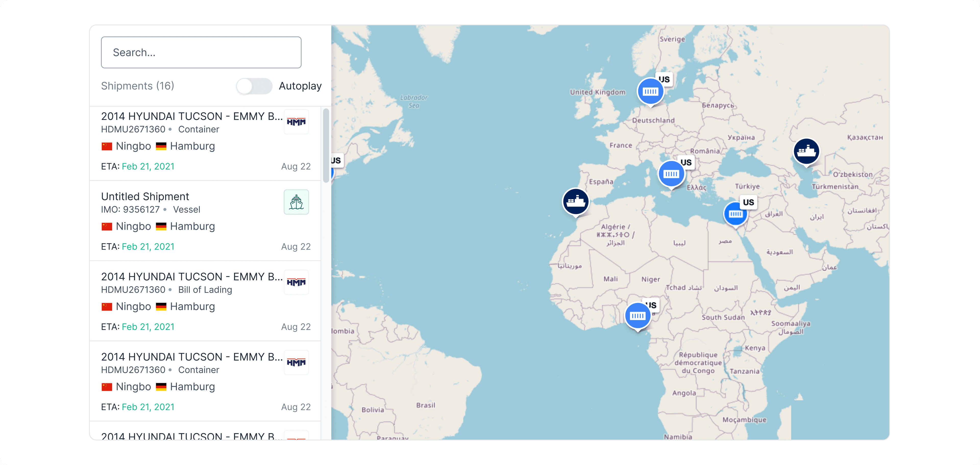Click China flag on Bill of Lading shipment
Viewport: 980px width, 465px height.
tap(107, 307)
